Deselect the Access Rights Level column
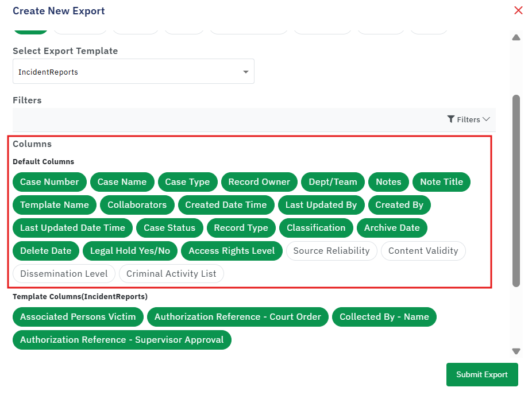This screenshot has width=532, height=395. click(232, 251)
